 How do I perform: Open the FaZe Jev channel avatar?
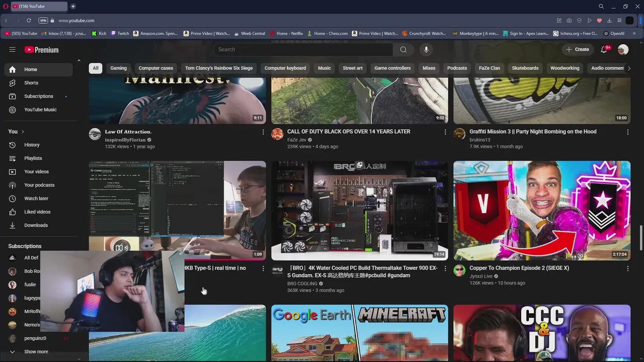277,134
